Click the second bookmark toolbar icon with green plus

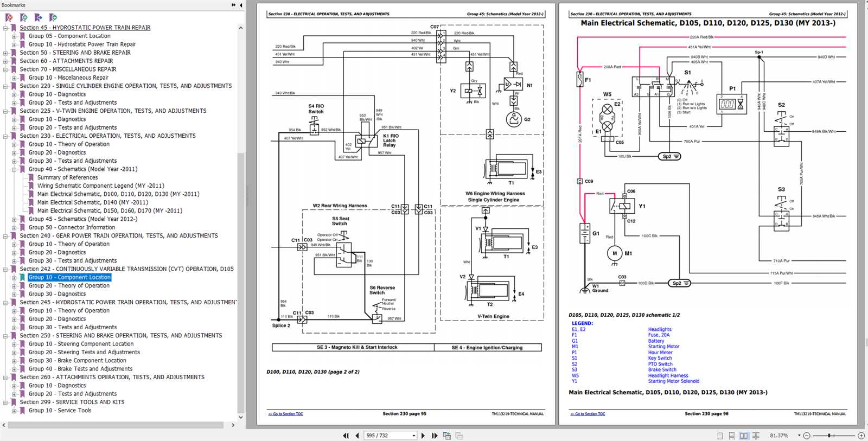coord(23,17)
